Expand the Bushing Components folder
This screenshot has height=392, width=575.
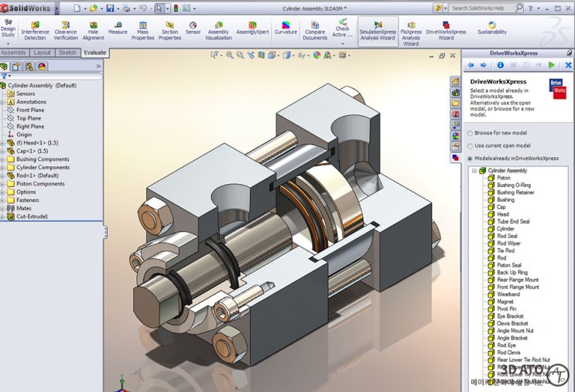click(x=2, y=159)
